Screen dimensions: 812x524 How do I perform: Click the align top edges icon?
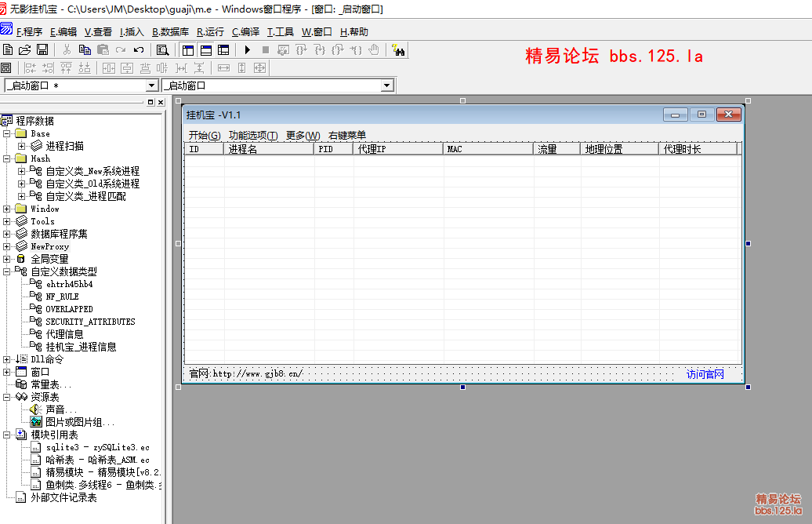tap(67, 68)
